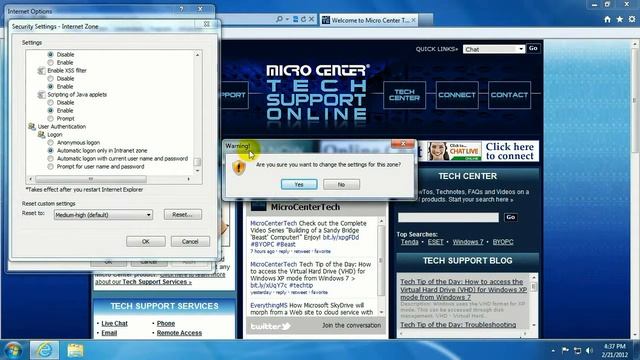Open the Phone service link
This screenshot has height=360, width=640.
166,323
